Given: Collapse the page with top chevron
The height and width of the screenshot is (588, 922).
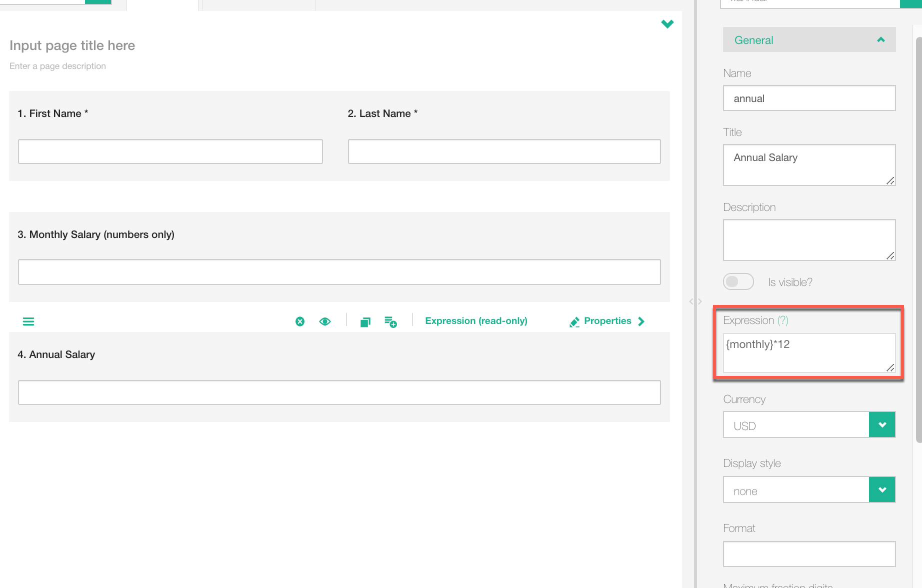Looking at the screenshot, I should [x=667, y=24].
